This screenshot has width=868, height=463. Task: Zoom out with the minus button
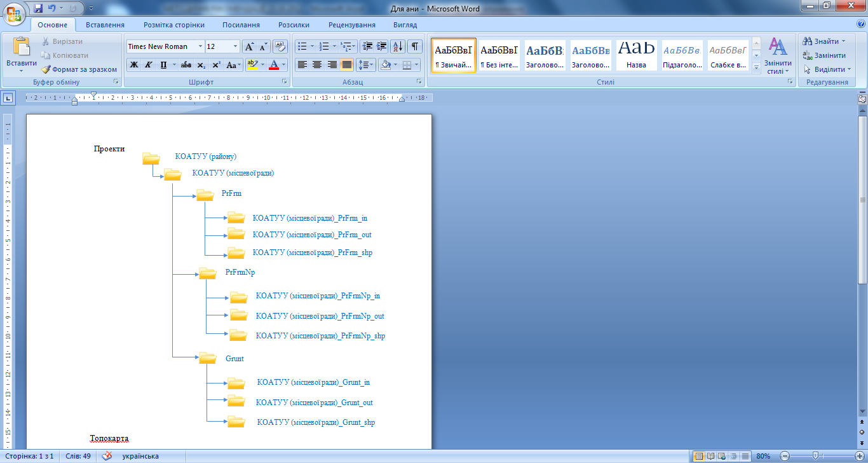click(x=785, y=456)
